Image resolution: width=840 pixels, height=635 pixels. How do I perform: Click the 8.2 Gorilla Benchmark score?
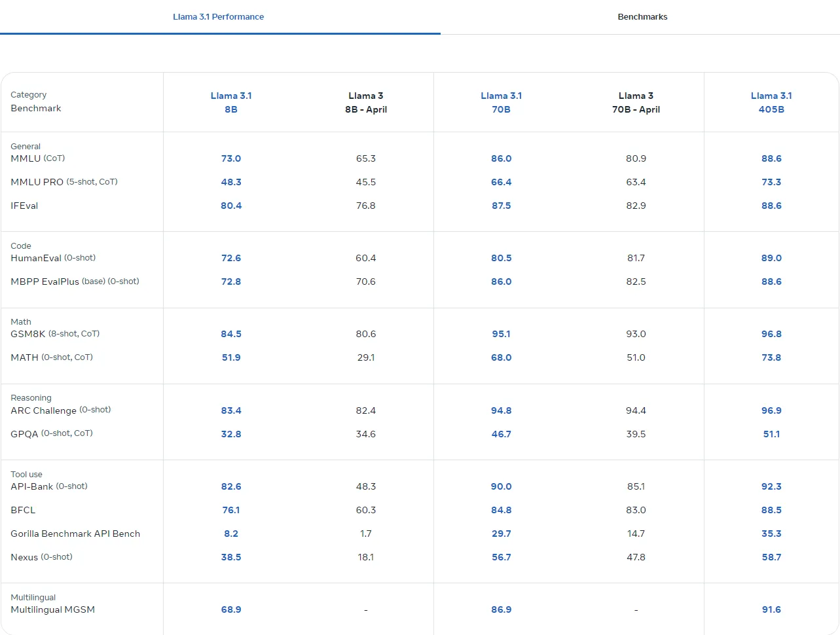pyautogui.click(x=231, y=534)
